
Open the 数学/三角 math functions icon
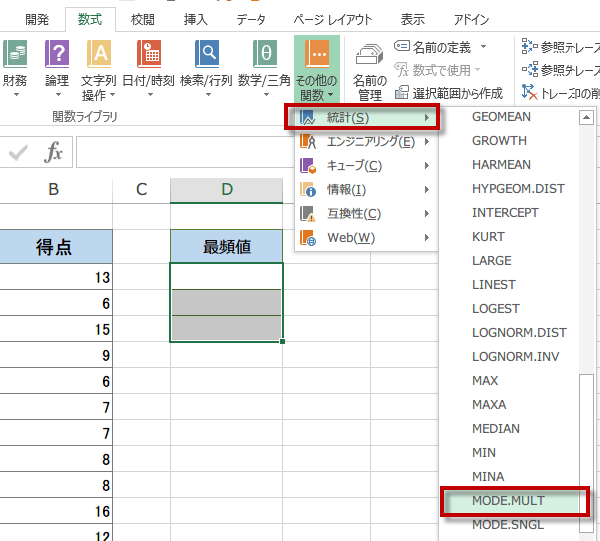click(x=264, y=54)
